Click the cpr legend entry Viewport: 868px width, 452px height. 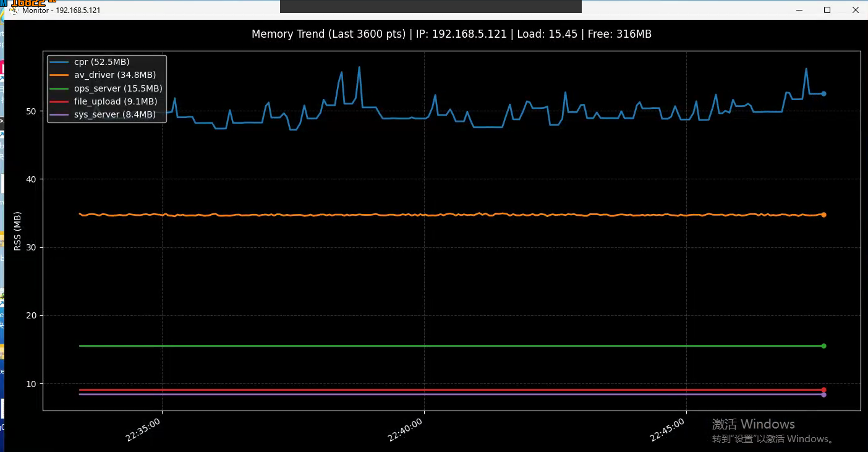(90, 62)
